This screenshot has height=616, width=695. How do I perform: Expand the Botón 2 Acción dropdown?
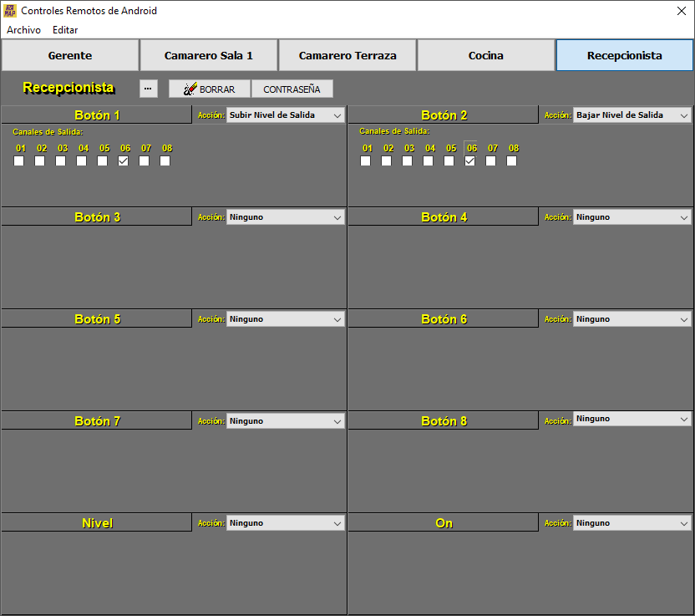[632, 115]
